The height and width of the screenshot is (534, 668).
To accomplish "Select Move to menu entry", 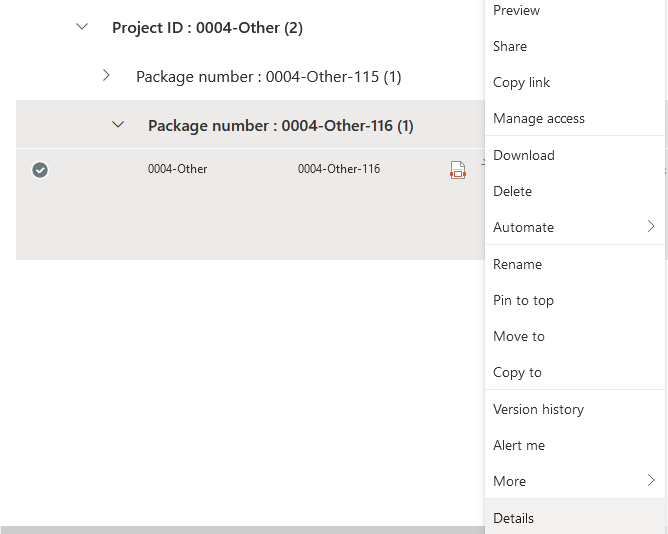I will tap(575, 336).
